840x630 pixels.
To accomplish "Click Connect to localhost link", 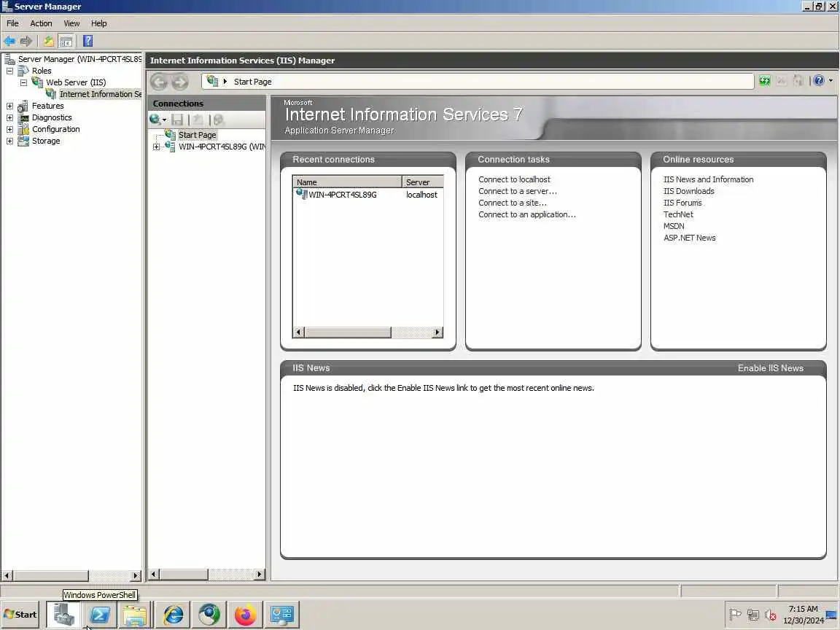I will pyautogui.click(x=514, y=179).
